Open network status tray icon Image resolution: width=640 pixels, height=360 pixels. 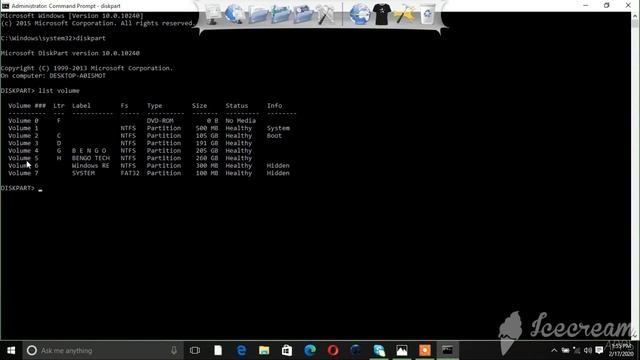tap(576, 350)
